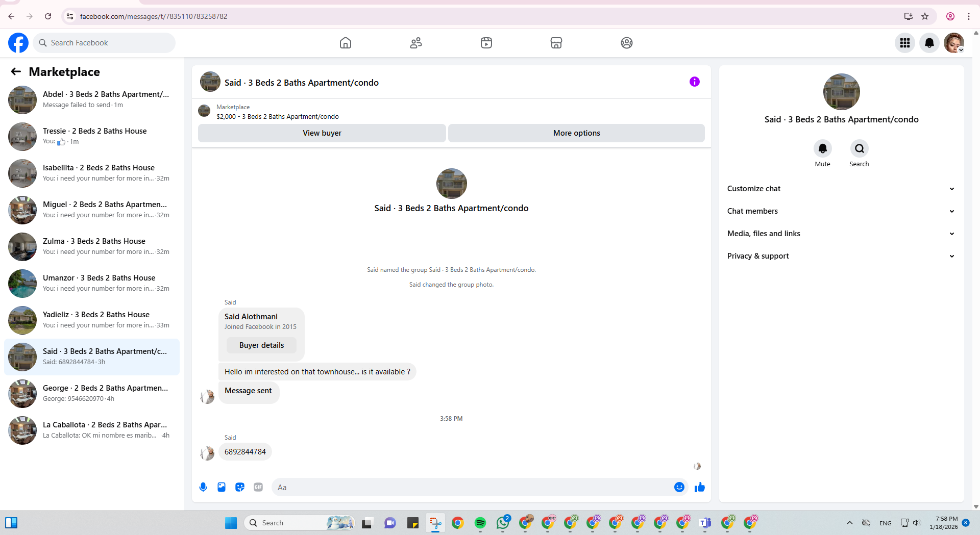Image resolution: width=980 pixels, height=535 pixels.
Task: Open the account profile picture menu
Action: [x=954, y=43]
